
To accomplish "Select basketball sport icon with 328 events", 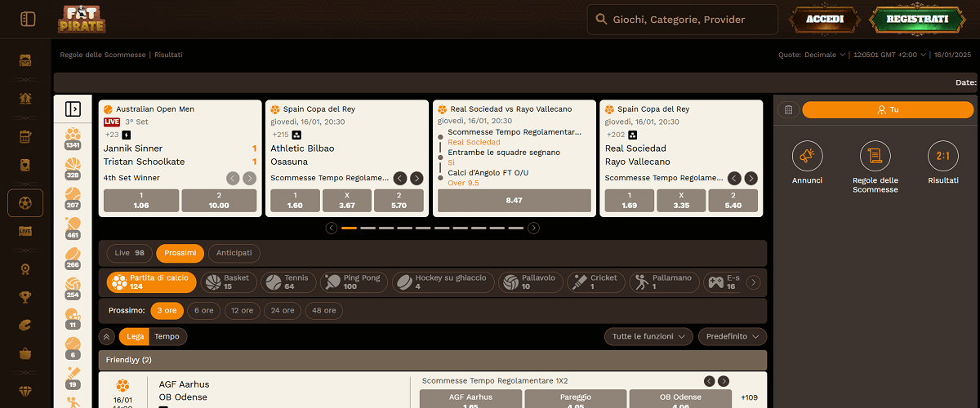I will [x=73, y=169].
